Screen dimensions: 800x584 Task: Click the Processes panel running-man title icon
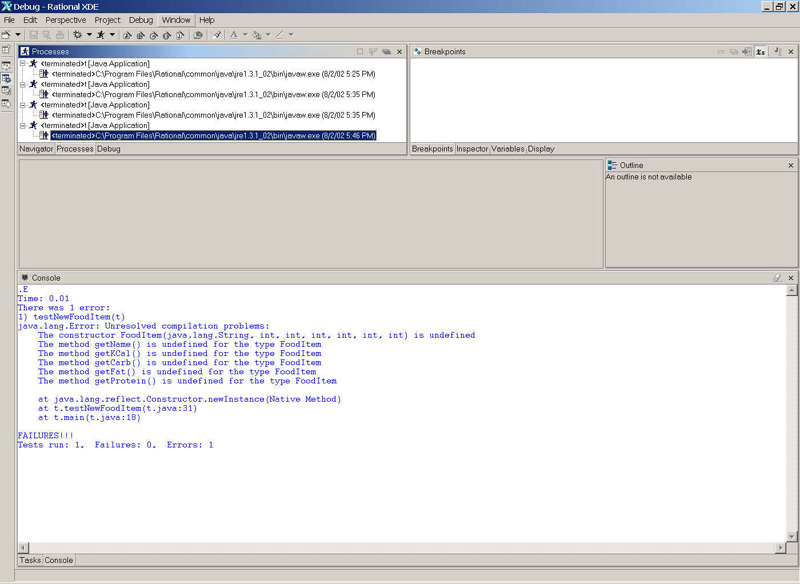click(24, 51)
